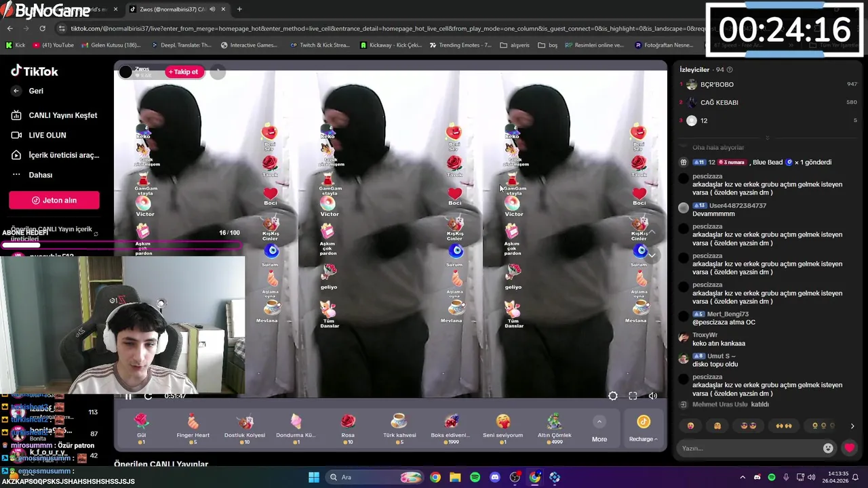
Task: Open the Gelen Kutusu Gmail bookmark
Action: click(x=111, y=45)
